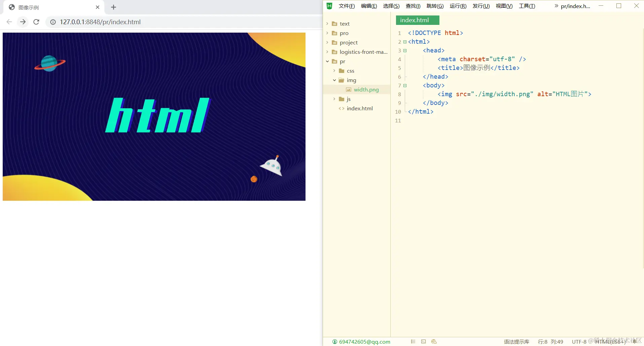Expand the js folder arrow
Viewport: 644px width, 346px height.
click(x=334, y=99)
